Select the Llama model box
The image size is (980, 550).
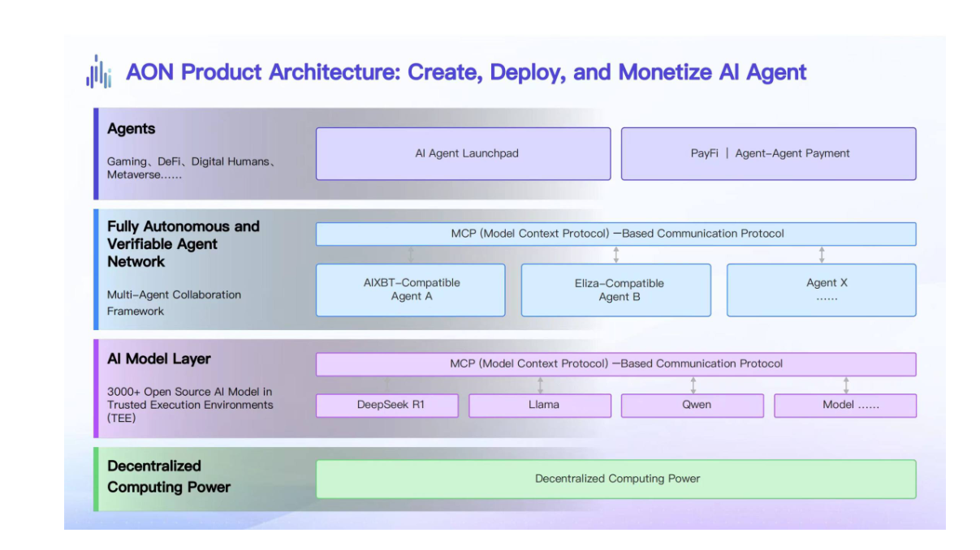540,406
